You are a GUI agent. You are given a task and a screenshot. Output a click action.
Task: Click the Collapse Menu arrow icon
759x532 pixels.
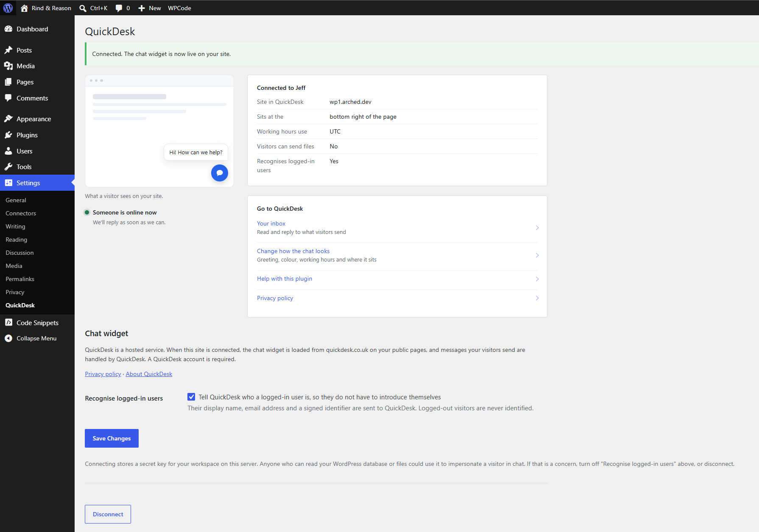click(8, 338)
